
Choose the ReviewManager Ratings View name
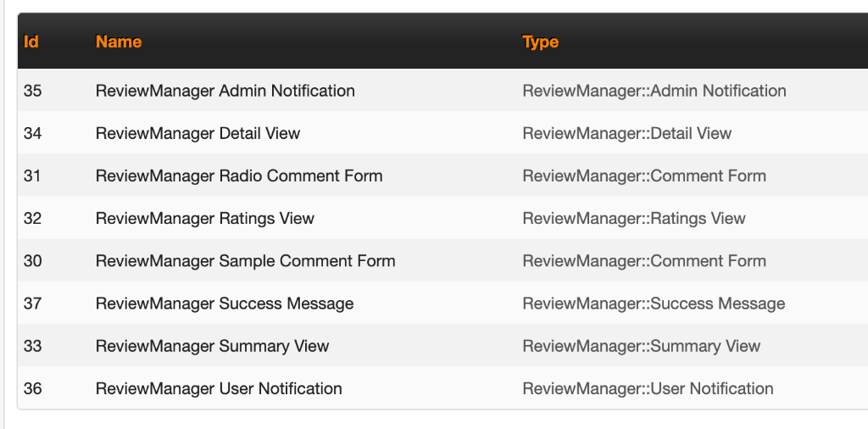[x=204, y=219]
